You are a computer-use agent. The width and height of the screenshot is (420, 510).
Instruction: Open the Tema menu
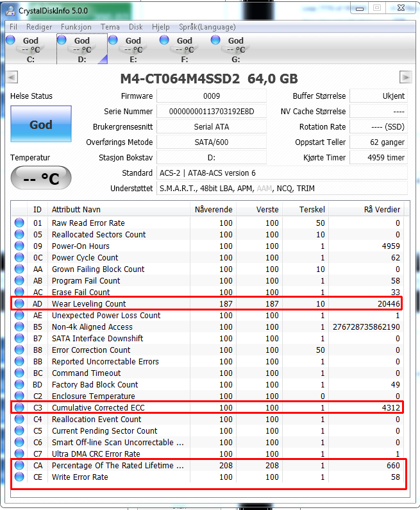coord(110,27)
